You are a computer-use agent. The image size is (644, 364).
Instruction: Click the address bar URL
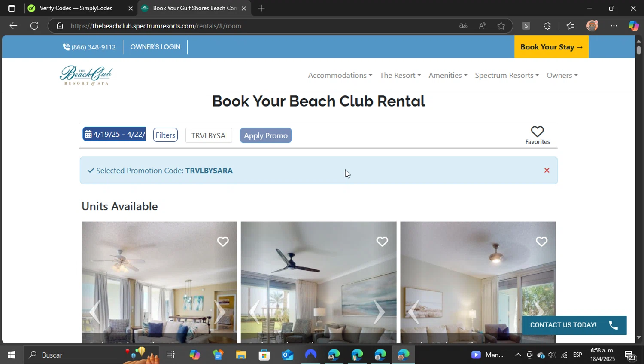pyautogui.click(x=156, y=26)
